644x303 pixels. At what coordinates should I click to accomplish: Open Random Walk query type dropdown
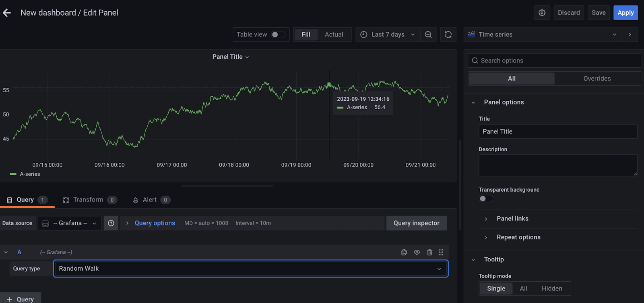251,269
